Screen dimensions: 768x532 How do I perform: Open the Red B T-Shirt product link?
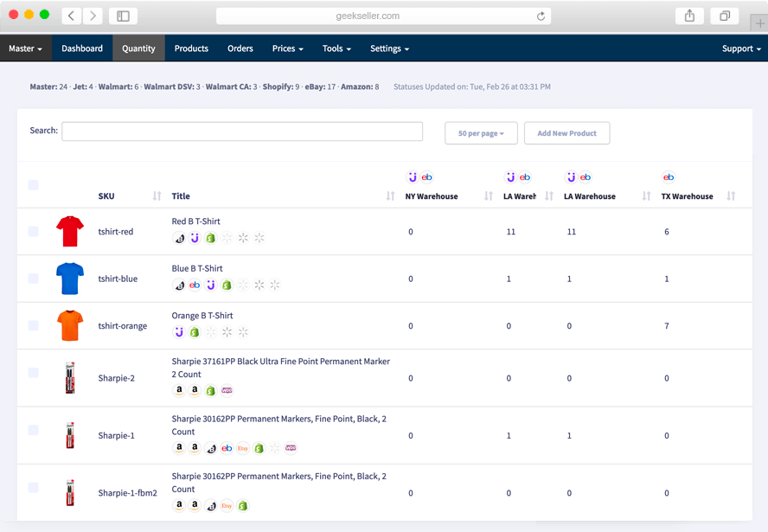[x=196, y=221]
